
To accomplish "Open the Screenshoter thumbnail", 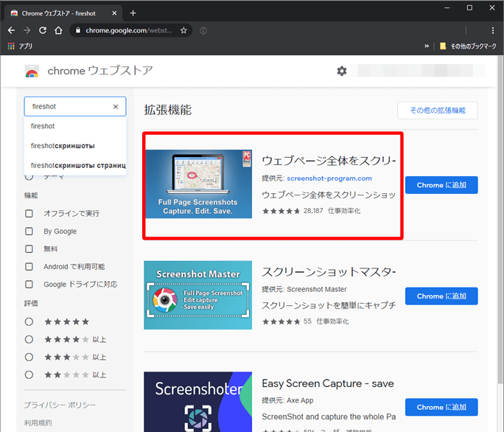I will [198, 402].
